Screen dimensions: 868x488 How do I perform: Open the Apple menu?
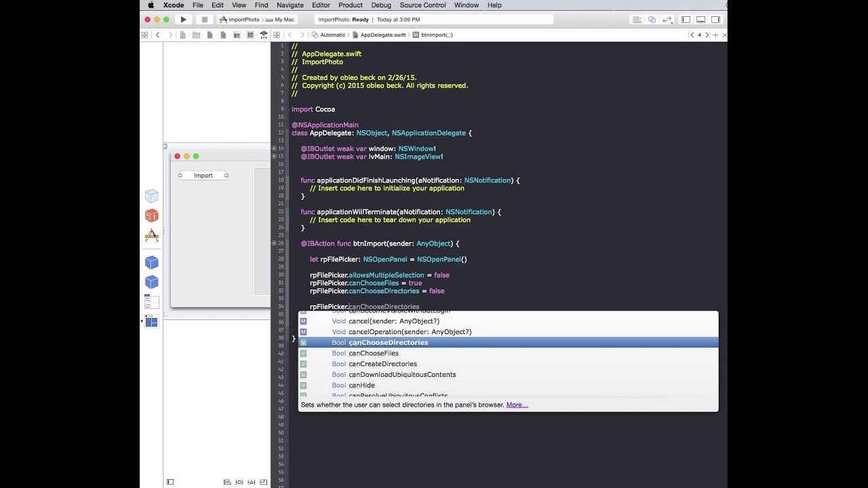(x=151, y=5)
